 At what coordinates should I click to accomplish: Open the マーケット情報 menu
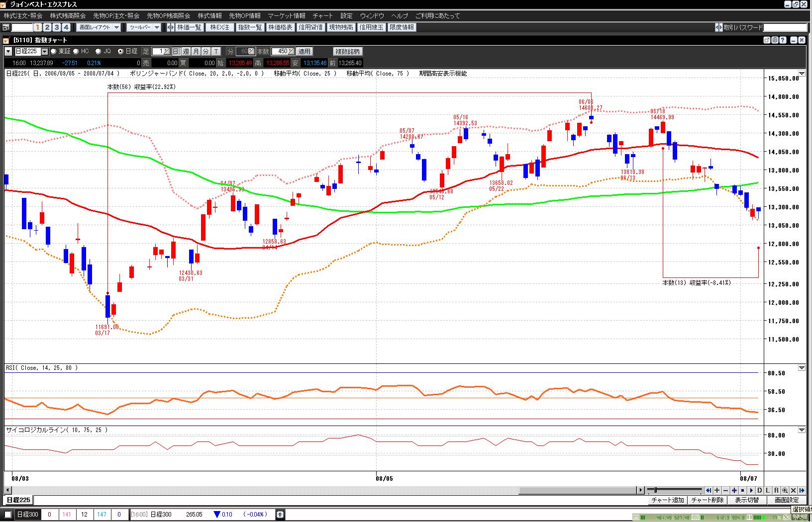point(287,16)
